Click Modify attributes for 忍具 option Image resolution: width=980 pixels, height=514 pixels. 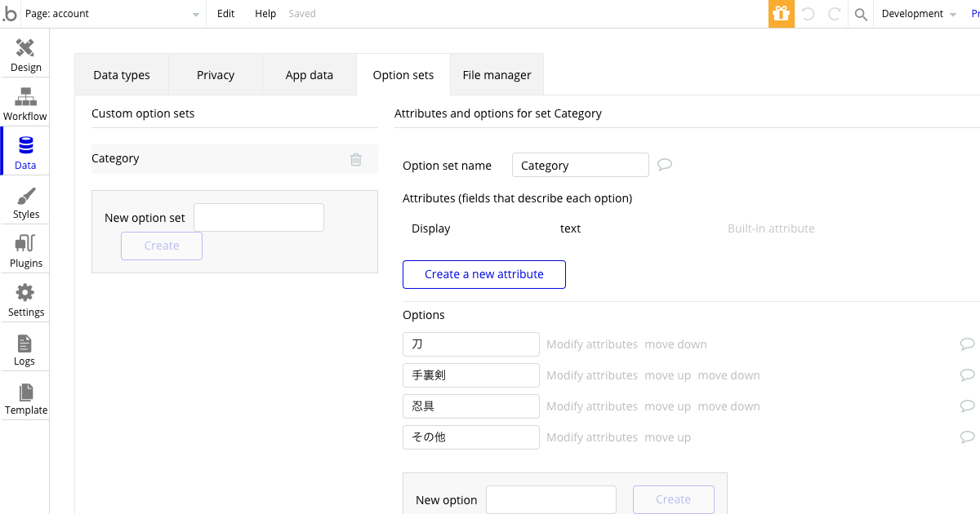[x=592, y=406]
